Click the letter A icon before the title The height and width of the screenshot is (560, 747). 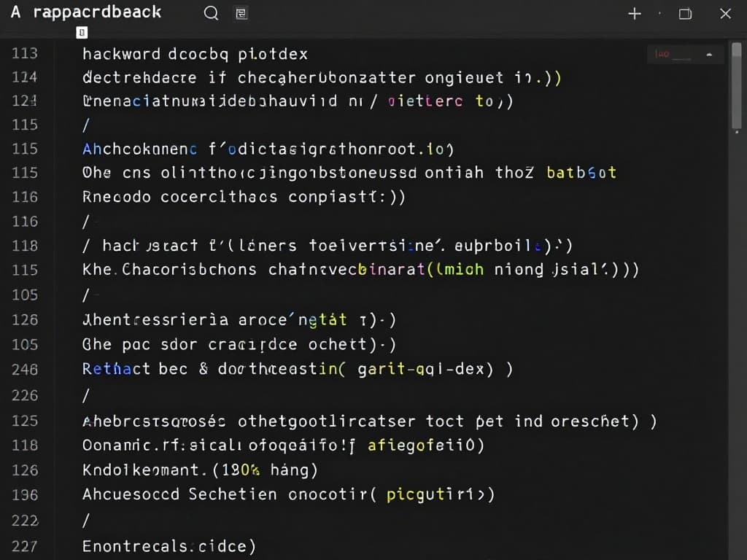(15, 12)
